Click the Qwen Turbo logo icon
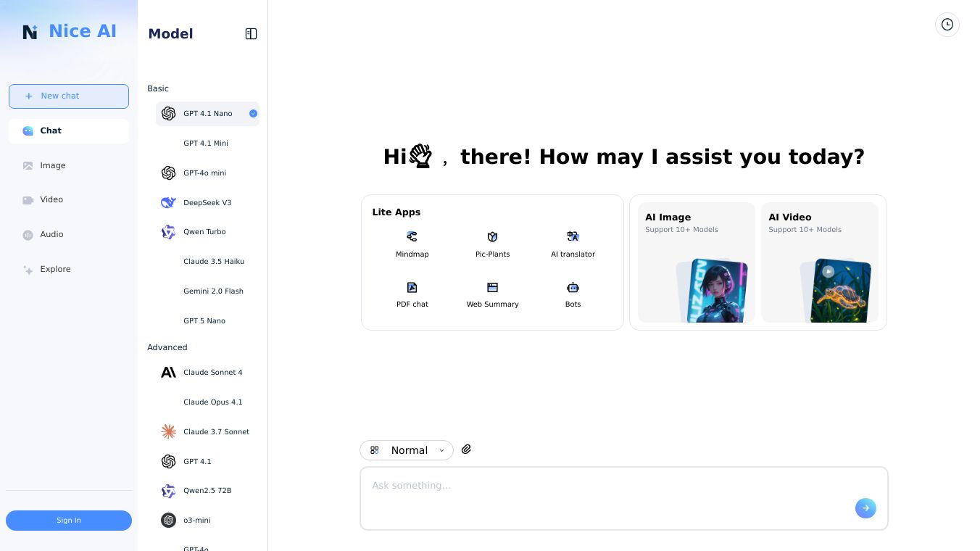Screen dimensions: 980x551 169,232
